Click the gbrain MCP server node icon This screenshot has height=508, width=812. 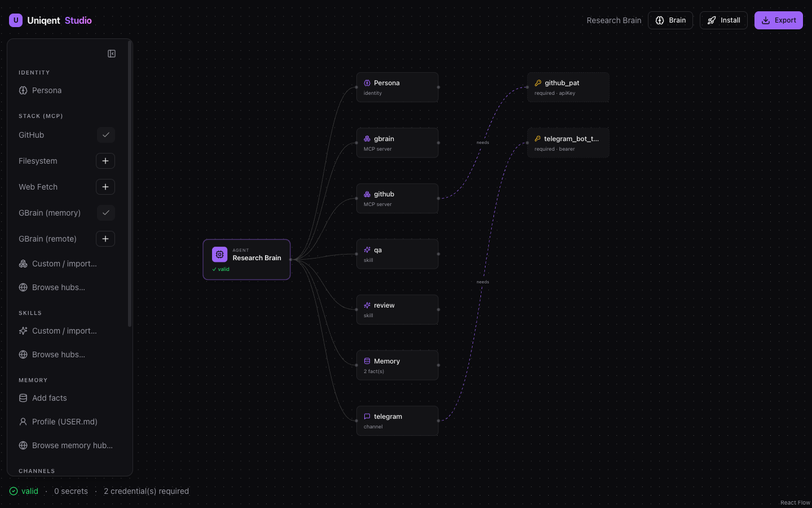(x=367, y=139)
